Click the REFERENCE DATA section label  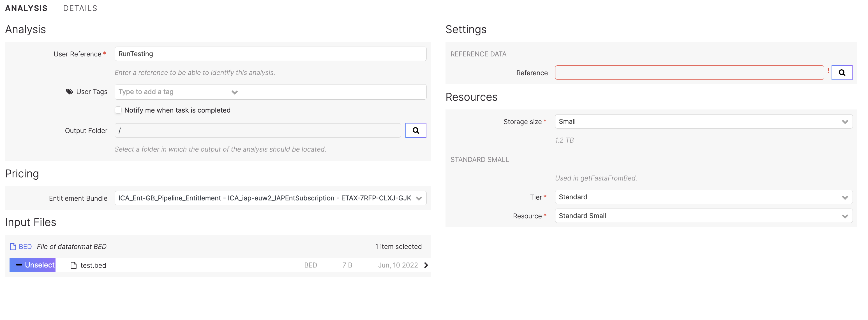coord(478,54)
